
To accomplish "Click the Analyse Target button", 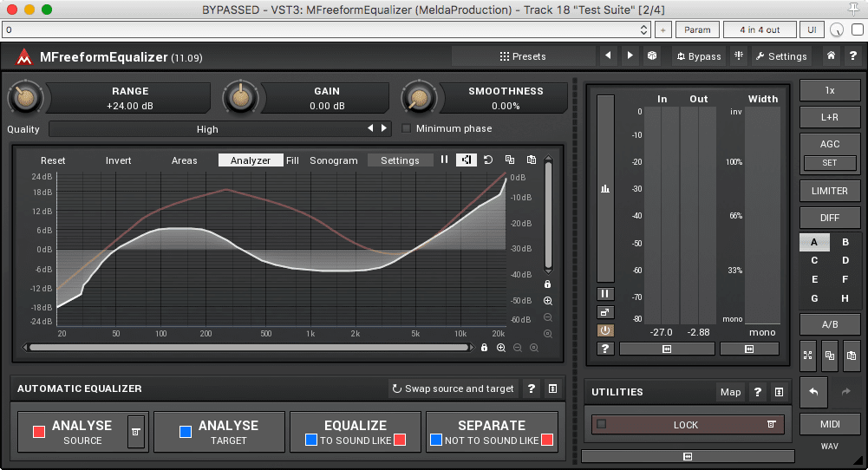I will (x=219, y=432).
